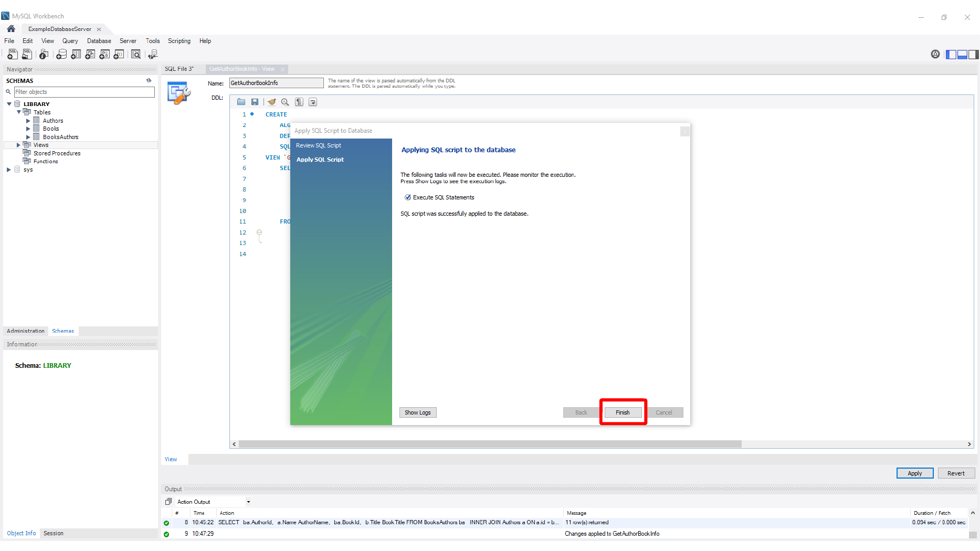Create a new table icon
The height and width of the screenshot is (551, 980).
(x=76, y=54)
